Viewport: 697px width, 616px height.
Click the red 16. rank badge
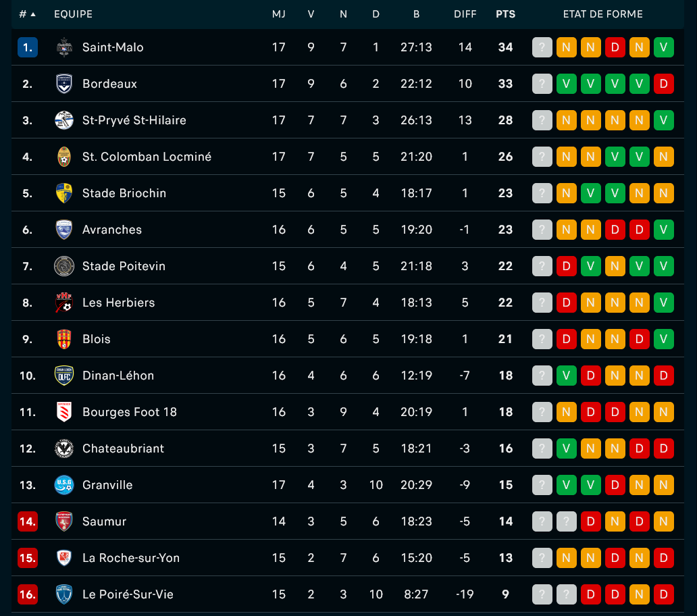(x=28, y=594)
